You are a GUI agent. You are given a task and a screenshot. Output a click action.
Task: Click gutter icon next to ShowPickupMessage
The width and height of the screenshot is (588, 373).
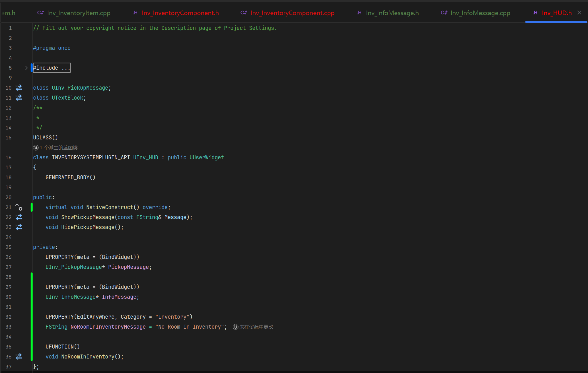[x=19, y=217]
